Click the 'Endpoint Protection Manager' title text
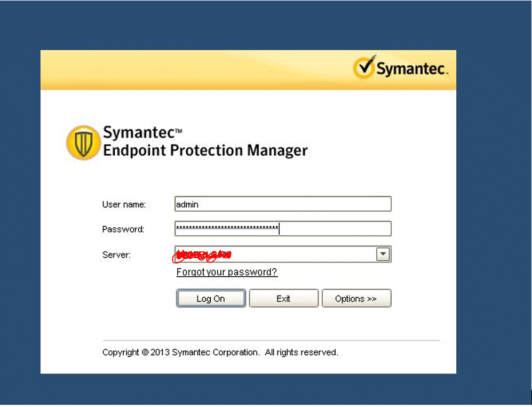This screenshot has height=407, width=532. pos(205,150)
